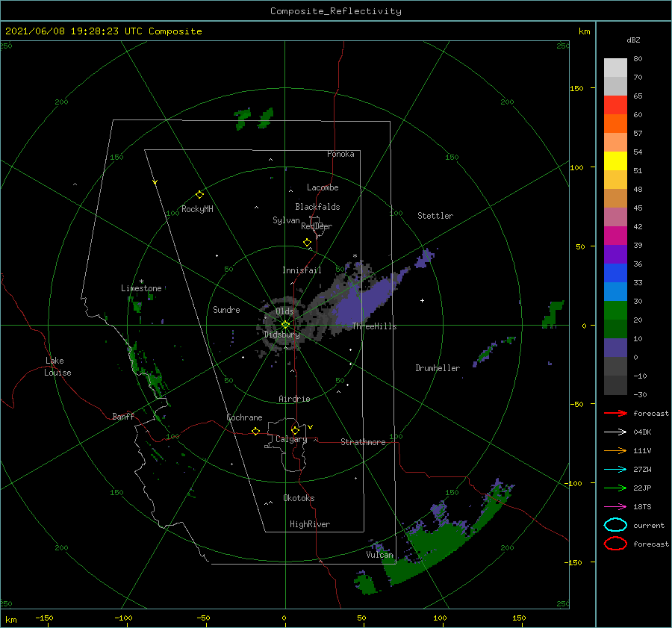Select the Lacombe label
The width and height of the screenshot is (672, 628).
[x=323, y=187]
